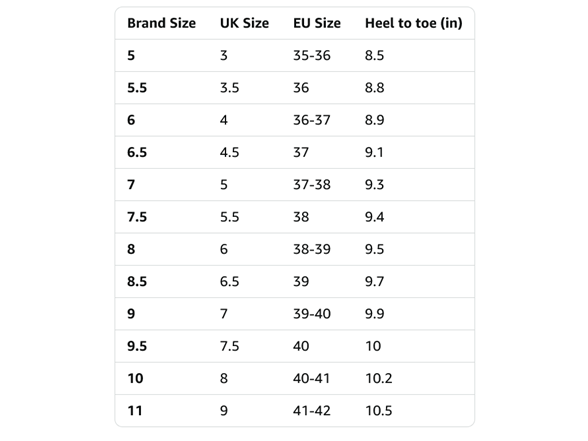This screenshot has height=441, width=588.
Task: Click the UK Size column header
Action: click(x=244, y=23)
